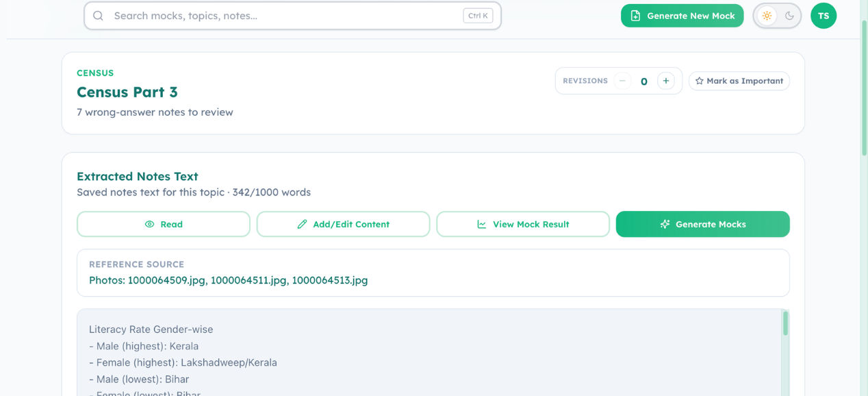Open the TS user avatar menu

coord(824,16)
